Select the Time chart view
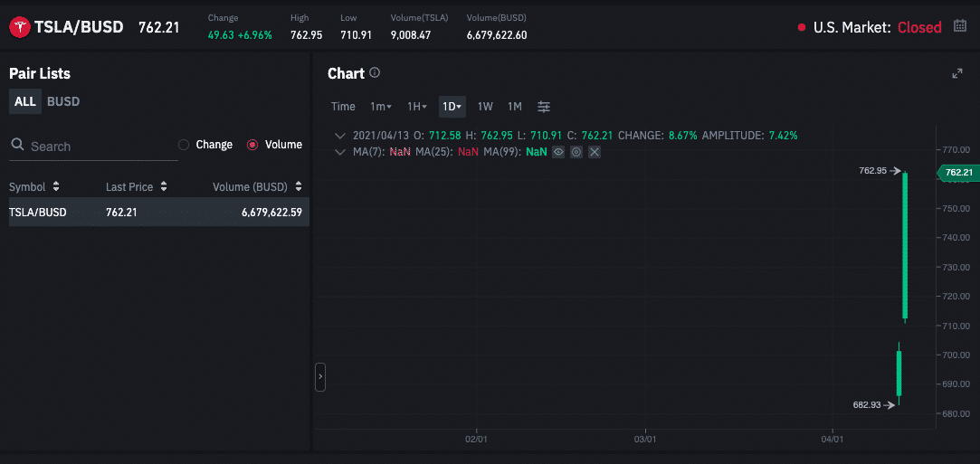 pyautogui.click(x=343, y=106)
